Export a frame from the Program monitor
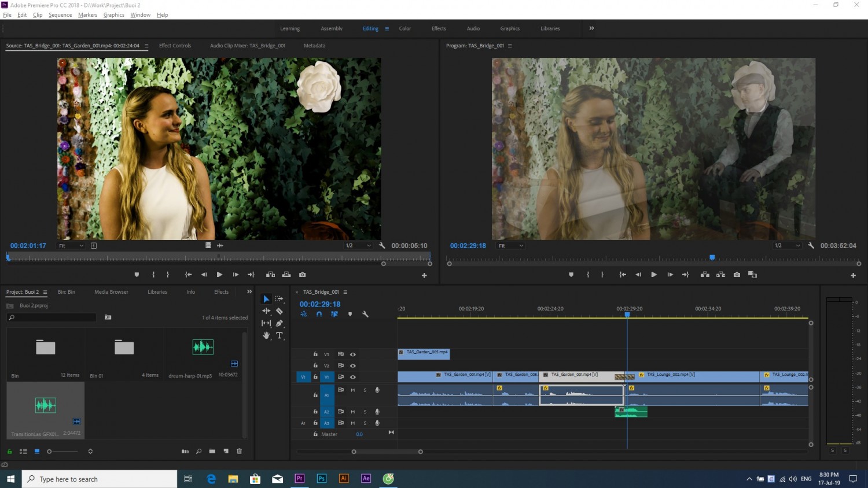Viewport: 868px width, 488px height. point(737,275)
